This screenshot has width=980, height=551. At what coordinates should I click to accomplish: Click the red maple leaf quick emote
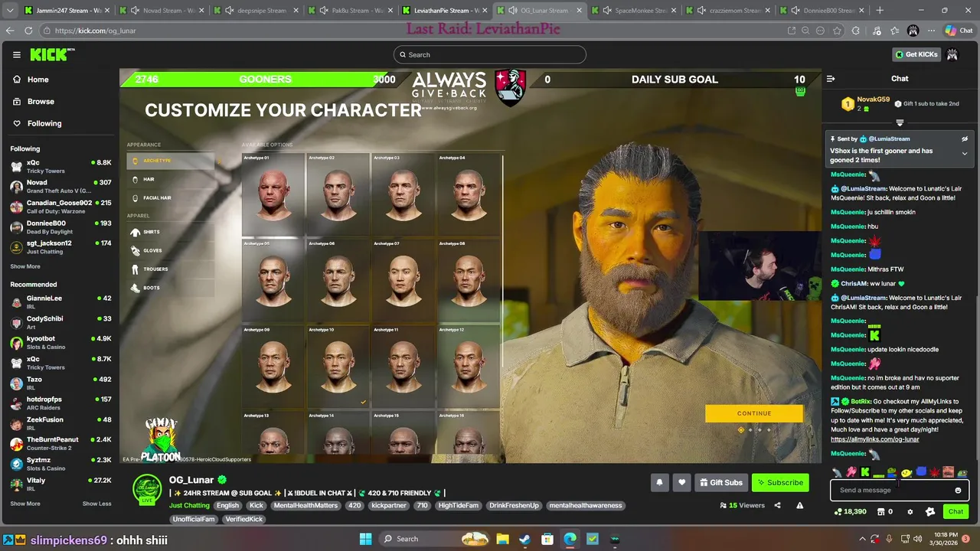(934, 473)
